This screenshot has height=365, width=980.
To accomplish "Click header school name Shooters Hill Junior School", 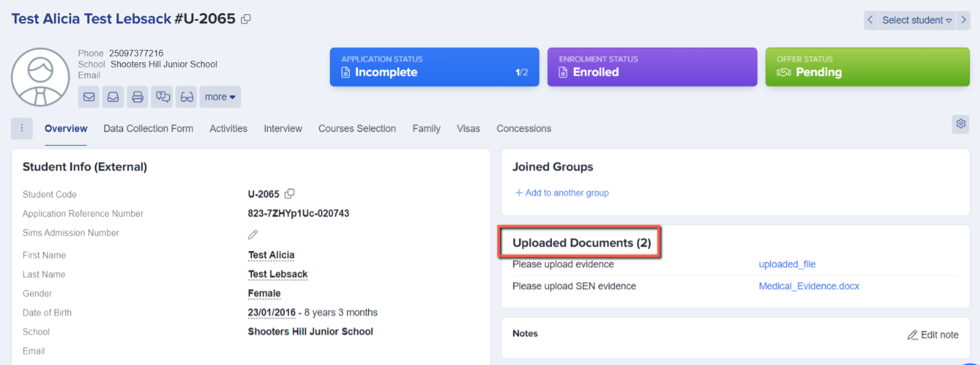I will point(164,64).
